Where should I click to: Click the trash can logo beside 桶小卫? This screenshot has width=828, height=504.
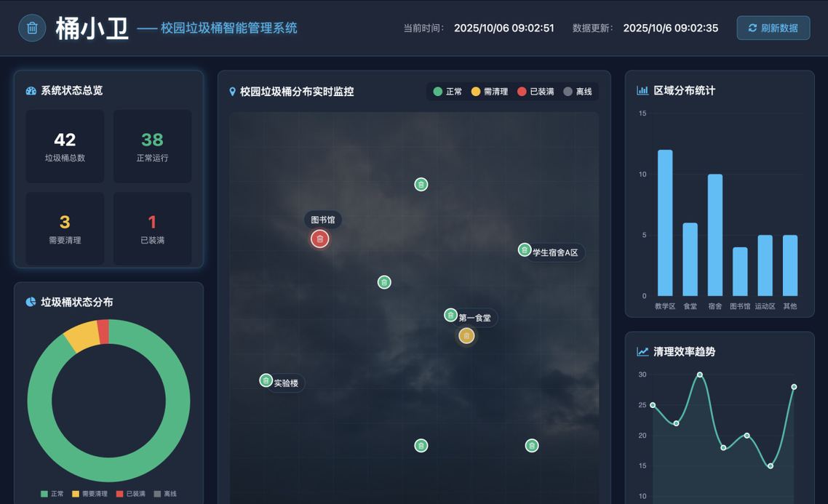pos(32,28)
